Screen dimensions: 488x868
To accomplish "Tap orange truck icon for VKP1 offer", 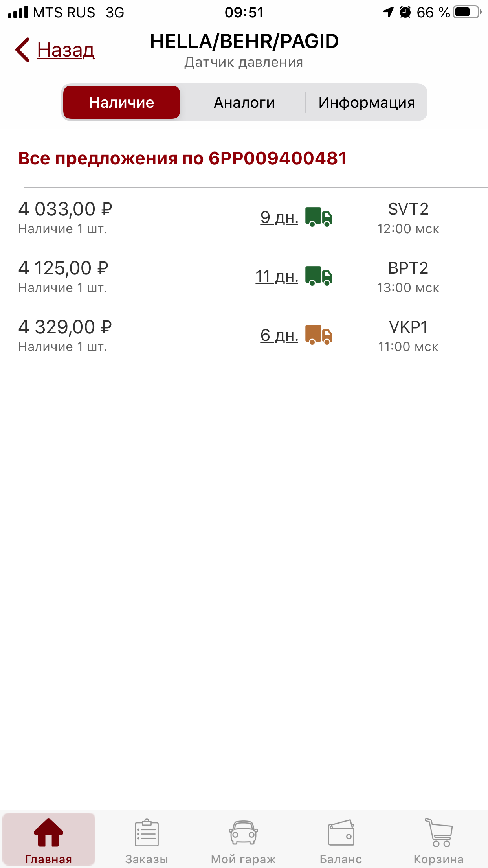I will [x=319, y=335].
